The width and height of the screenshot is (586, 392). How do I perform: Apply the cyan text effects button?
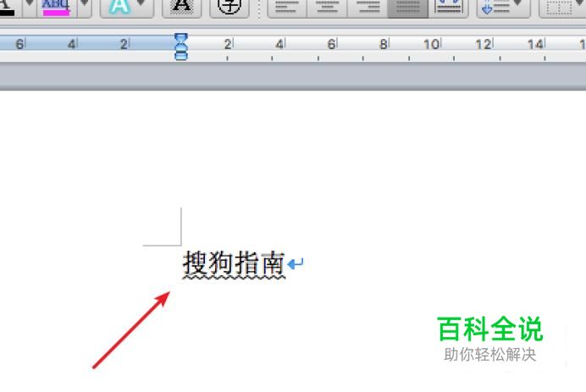[x=119, y=8]
